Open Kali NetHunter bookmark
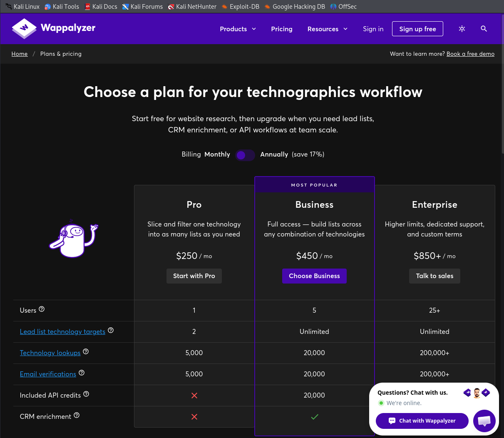504x438 pixels. (192, 7)
